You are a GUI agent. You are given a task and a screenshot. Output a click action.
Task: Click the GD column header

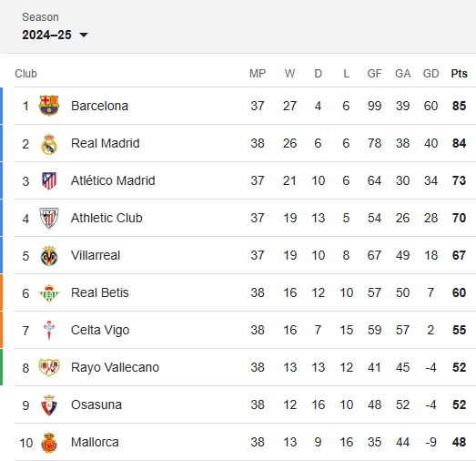(430, 74)
